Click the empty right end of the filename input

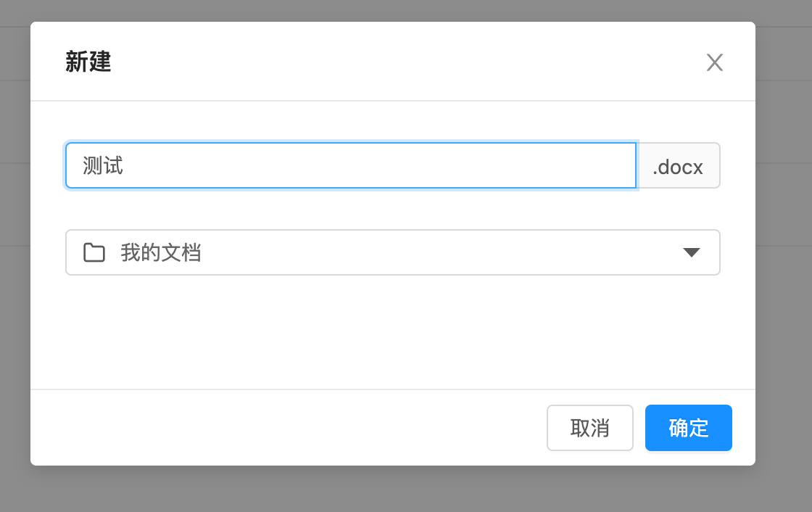pos(594,166)
